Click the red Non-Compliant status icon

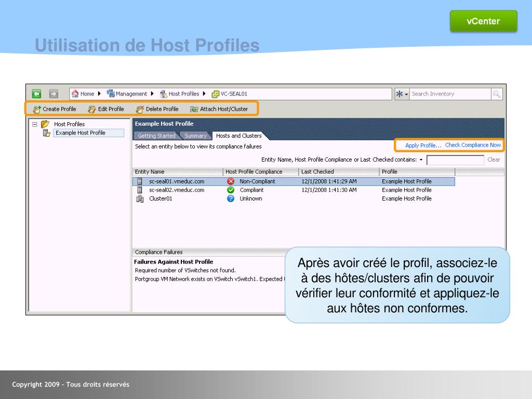pos(231,181)
